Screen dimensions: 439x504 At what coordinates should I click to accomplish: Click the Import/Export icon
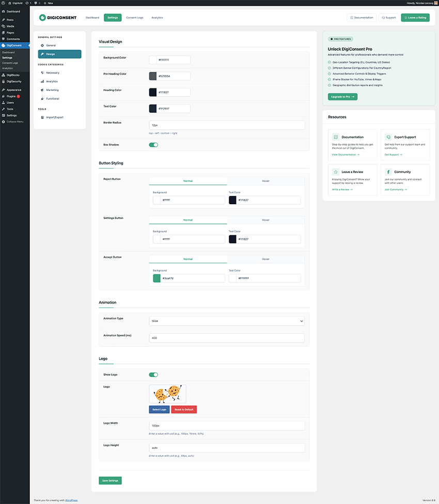[42, 117]
